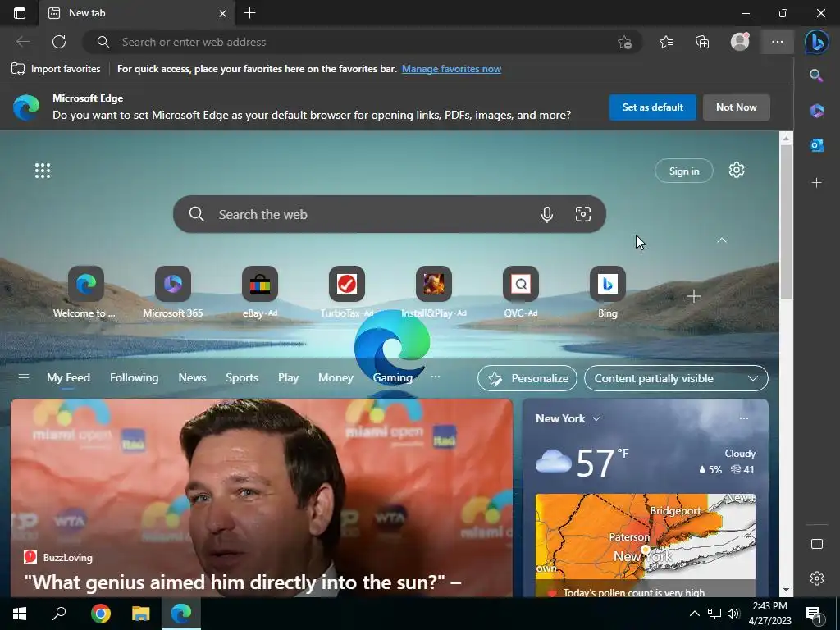Open the taskbar volume control

click(733, 614)
